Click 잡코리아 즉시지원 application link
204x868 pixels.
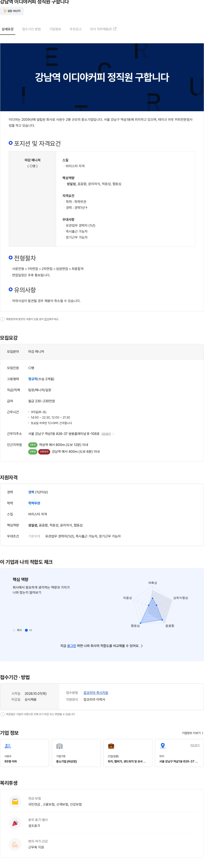96,692
